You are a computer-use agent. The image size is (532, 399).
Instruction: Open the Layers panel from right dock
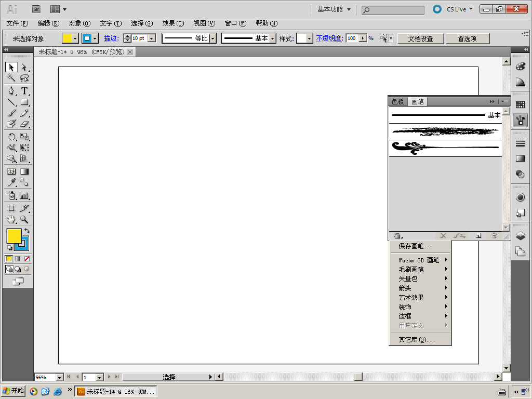pos(520,235)
